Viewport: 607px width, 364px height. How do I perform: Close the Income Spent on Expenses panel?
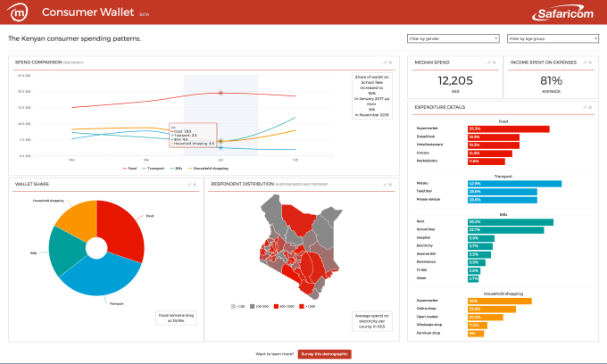pyautogui.click(x=591, y=62)
